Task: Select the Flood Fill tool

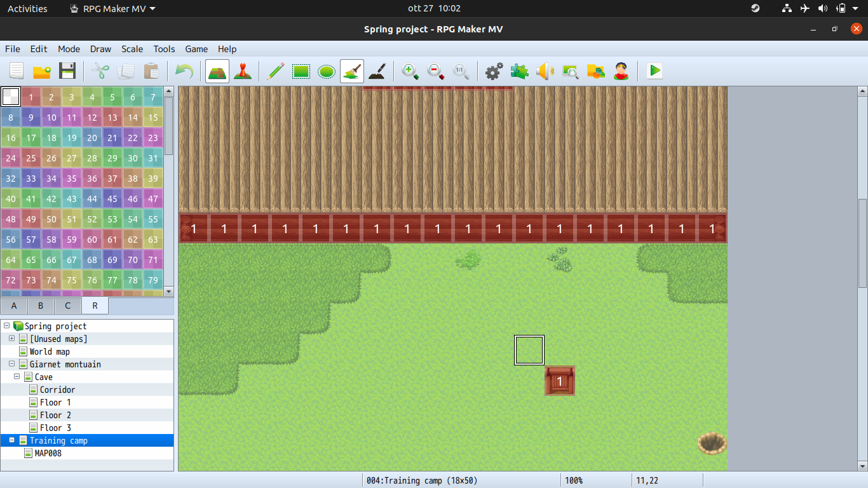Action: click(352, 71)
